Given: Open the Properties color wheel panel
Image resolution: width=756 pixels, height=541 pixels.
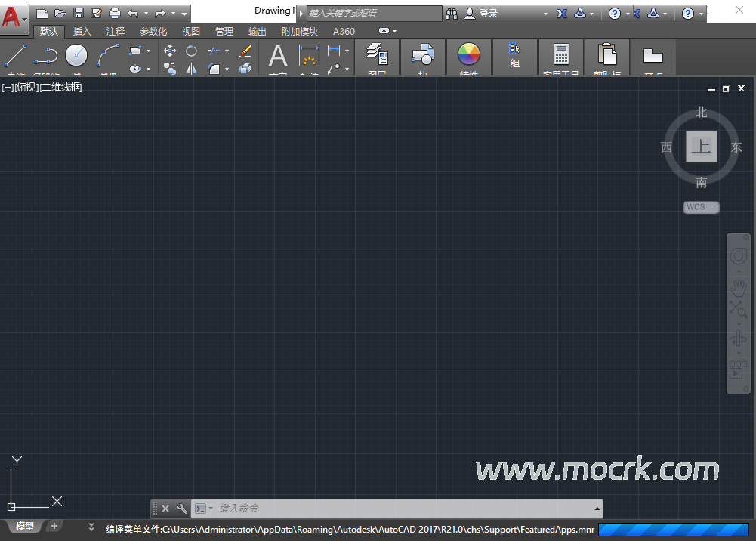Looking at the screenshot, I should [469, 56].
